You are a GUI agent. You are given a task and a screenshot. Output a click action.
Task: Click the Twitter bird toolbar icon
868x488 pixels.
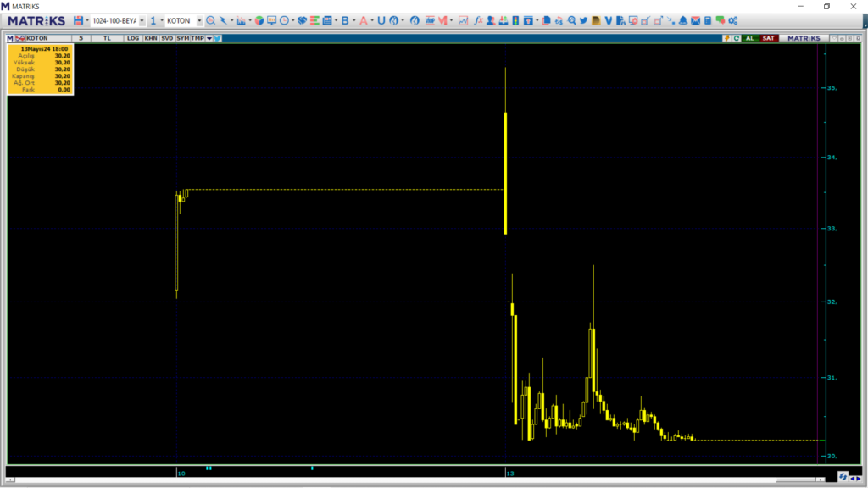tap(583, 20)
